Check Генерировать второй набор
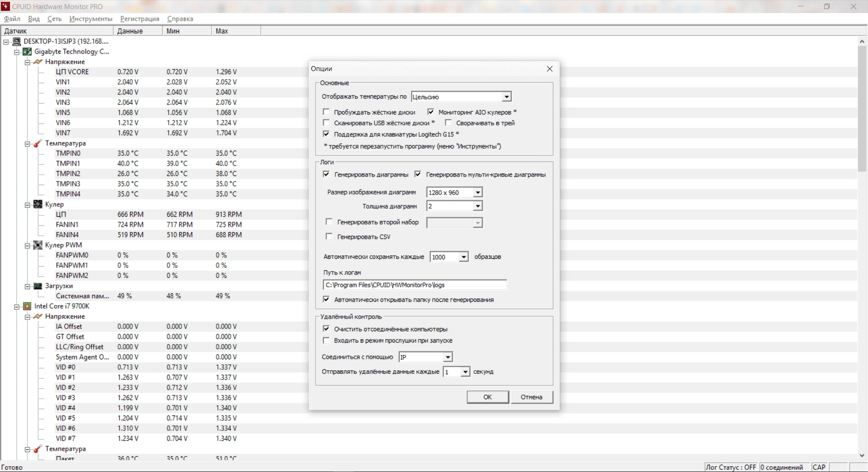This screenshot has width=868, height=472. pyautogui.click(x=329, y=222)
